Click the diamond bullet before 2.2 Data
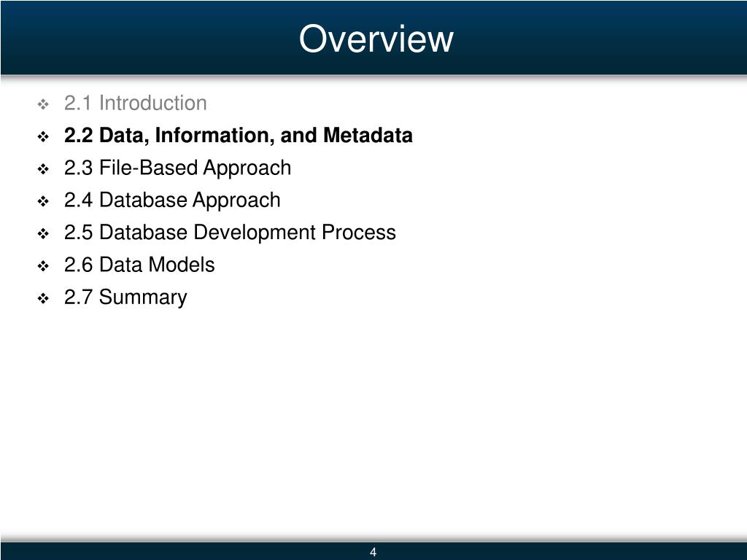Viewport: 747px width, 560px height. tap(43, 137)
